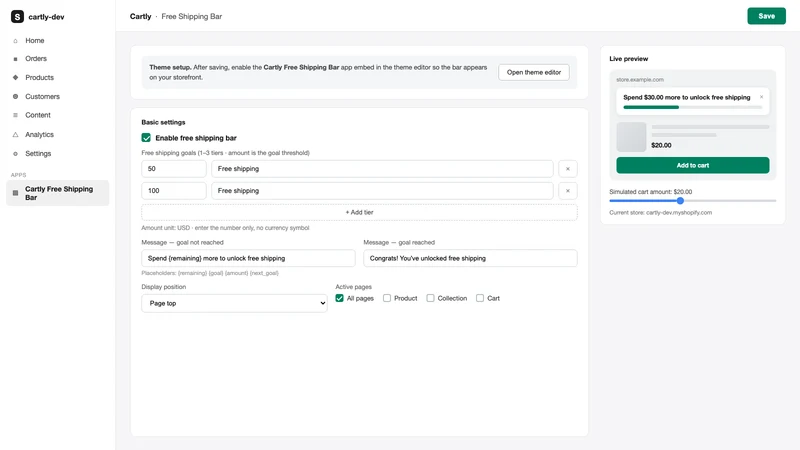Click the Content icon in the sidebar
Screen dimensions: 800x450
(15, 115)
